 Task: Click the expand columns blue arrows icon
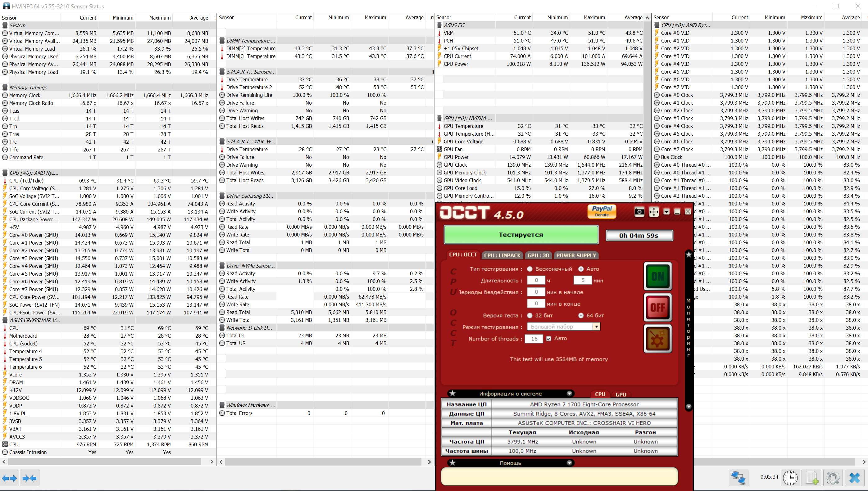(x=9, y=478)
